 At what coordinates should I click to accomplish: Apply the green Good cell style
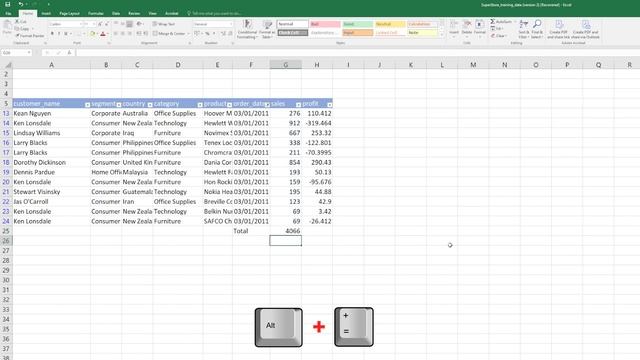(x=358, y=24)
